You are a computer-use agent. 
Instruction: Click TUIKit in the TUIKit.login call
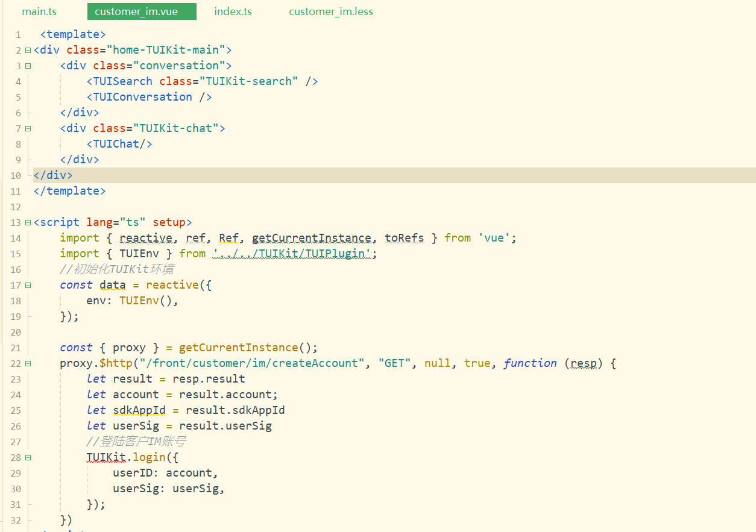coord(106,457)
